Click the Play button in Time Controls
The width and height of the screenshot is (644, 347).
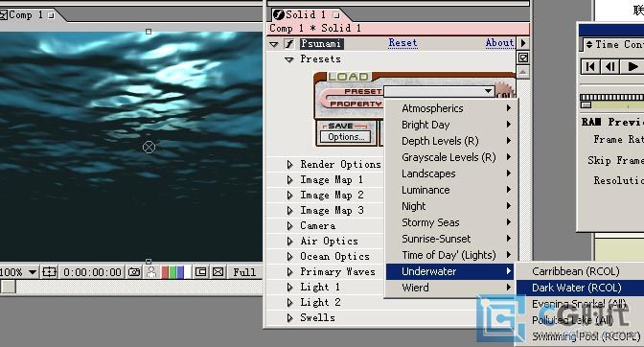(632, 66)
